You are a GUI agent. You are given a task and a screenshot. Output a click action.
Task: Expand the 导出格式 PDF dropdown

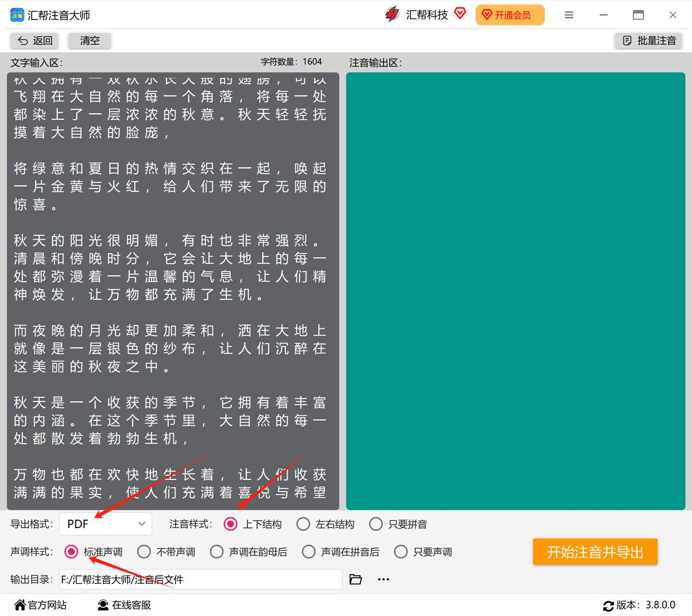(x=106, y=524)
